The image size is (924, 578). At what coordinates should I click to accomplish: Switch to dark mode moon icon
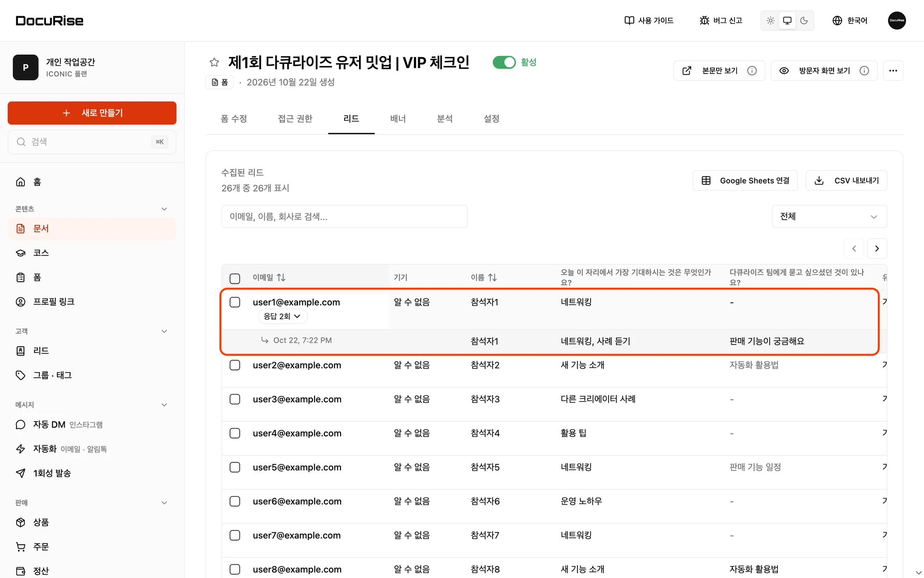804,20
